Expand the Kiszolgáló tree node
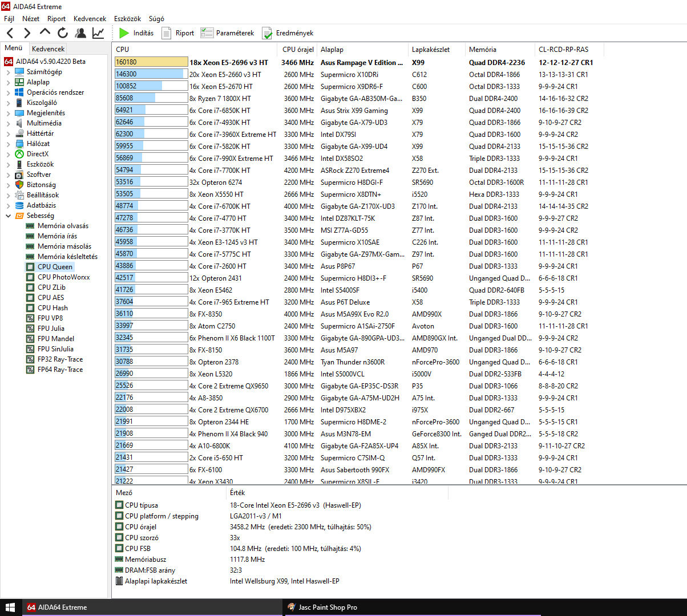The height and width of the screenshot is (616, 687). pos(8,103)
